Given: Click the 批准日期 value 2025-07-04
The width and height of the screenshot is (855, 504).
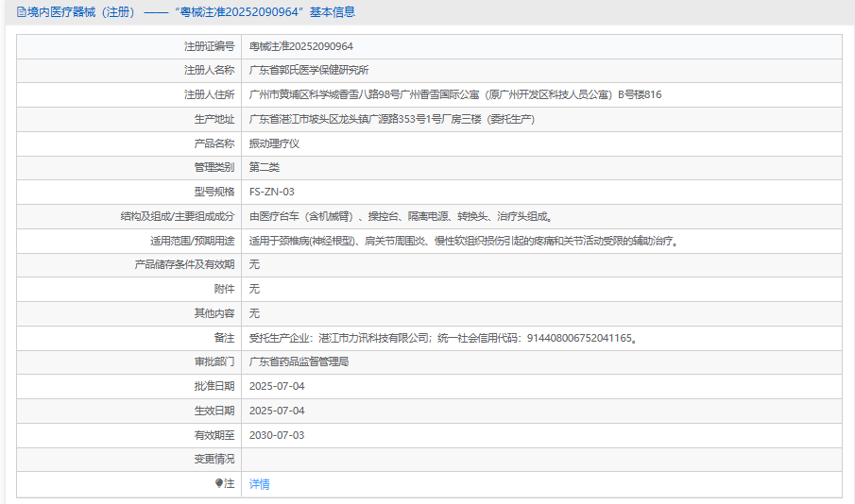Looking at the screenshot, I should 277,387.
